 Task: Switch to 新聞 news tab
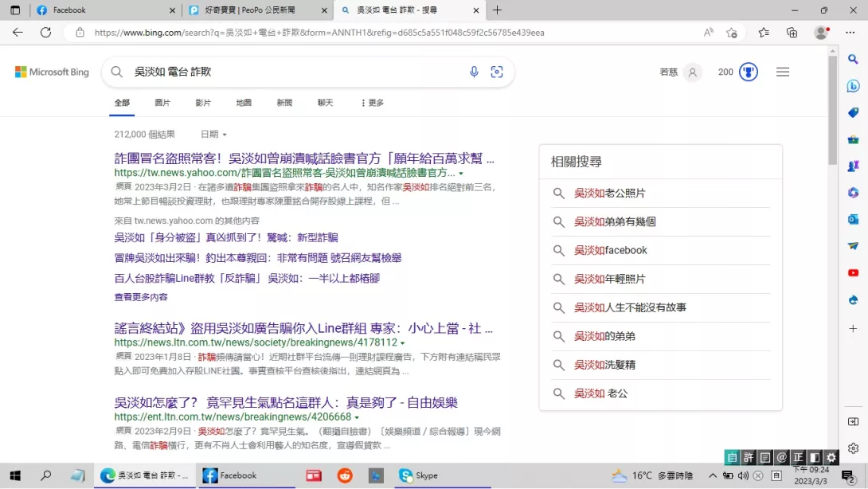(284, 103)
